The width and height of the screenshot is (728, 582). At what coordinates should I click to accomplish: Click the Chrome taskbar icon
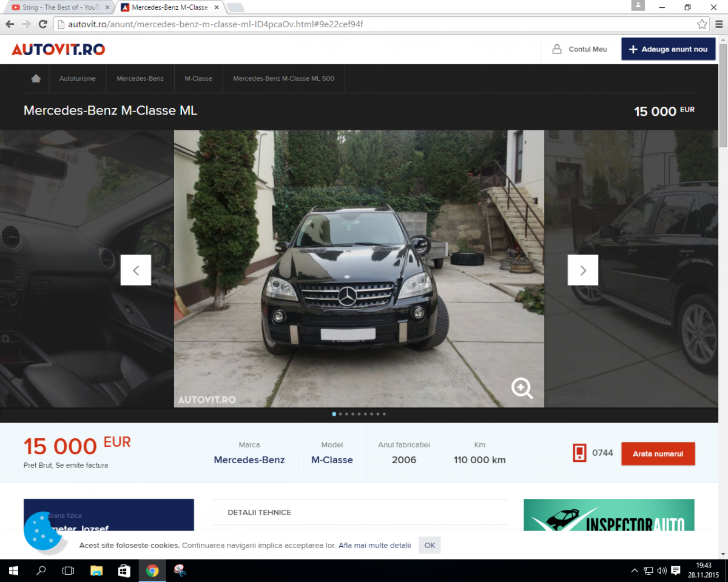[152, 570]
